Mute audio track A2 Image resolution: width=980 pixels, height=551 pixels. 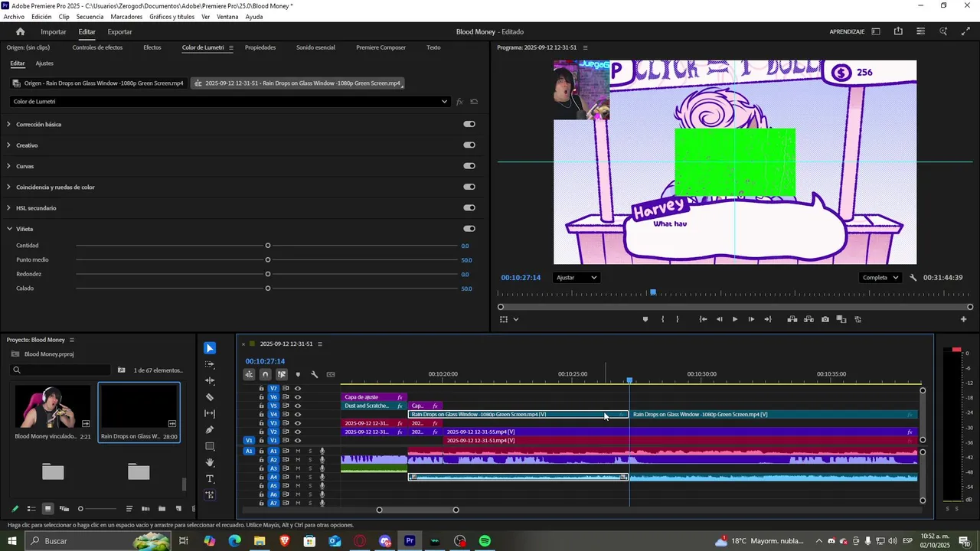pyautogui.click(x=298, y=460)
